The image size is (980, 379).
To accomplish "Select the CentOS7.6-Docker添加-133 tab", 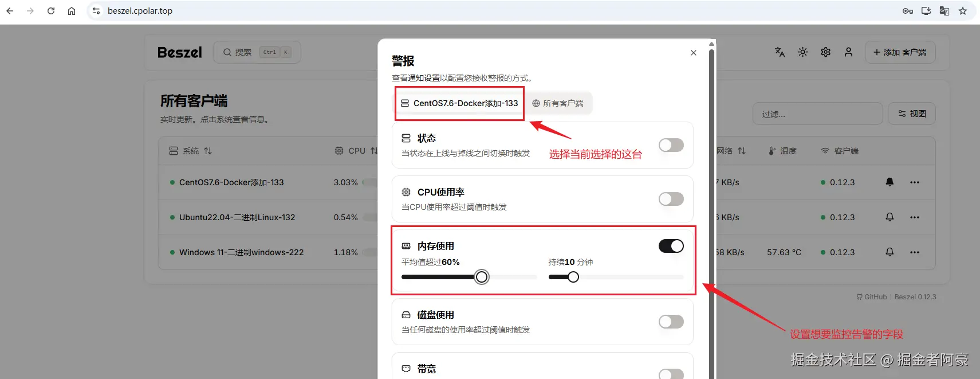I will click(460, 103).
